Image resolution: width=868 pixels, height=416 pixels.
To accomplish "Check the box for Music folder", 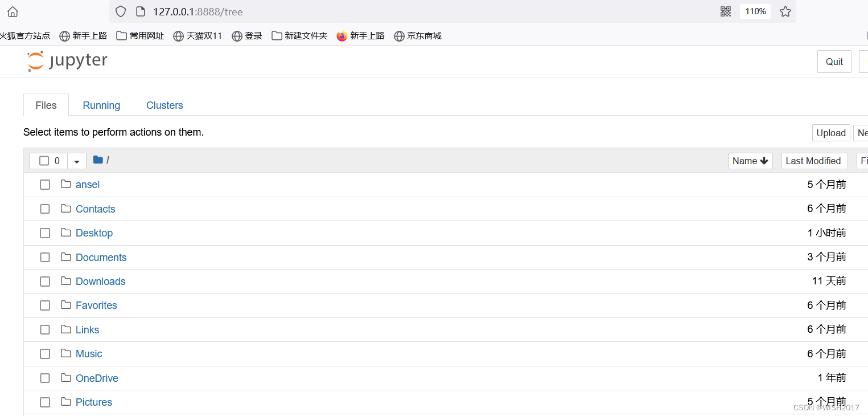I will [45, 354].
